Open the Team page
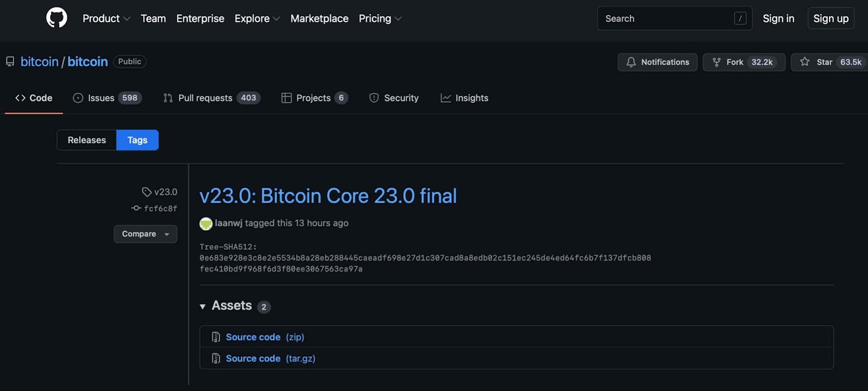The height and width of the screenshot is (391, 868). coord(154,18)
